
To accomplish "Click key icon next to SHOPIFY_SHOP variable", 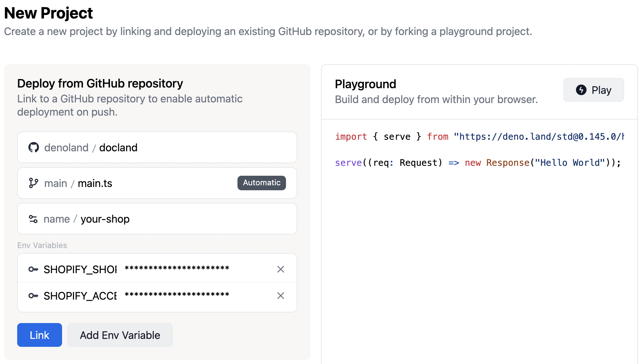I will 33,269.
